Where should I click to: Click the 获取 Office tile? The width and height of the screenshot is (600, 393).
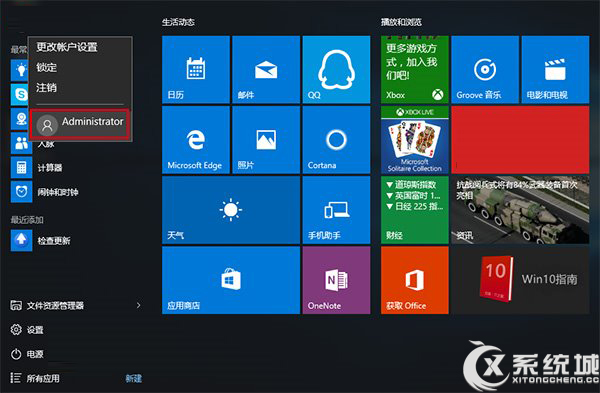[414, 280]
